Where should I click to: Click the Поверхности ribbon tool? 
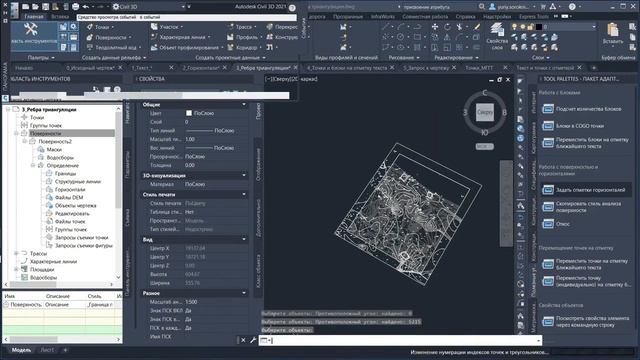pos(109,37)
